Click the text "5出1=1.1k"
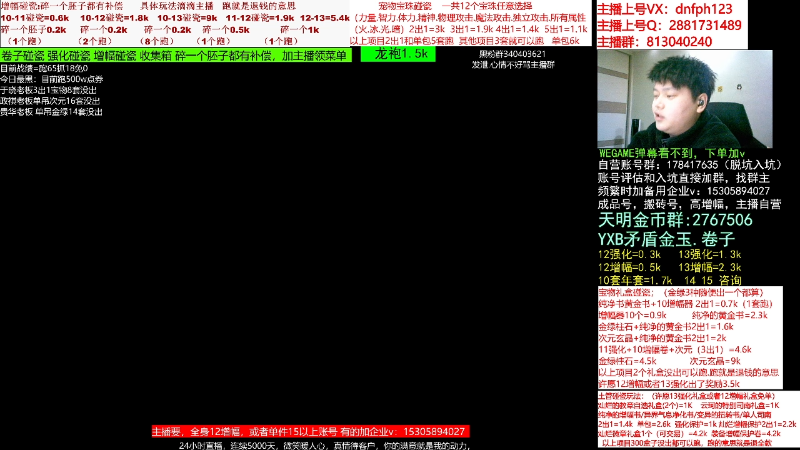Viewport: 800px width, 450px height. pos(566,30)
